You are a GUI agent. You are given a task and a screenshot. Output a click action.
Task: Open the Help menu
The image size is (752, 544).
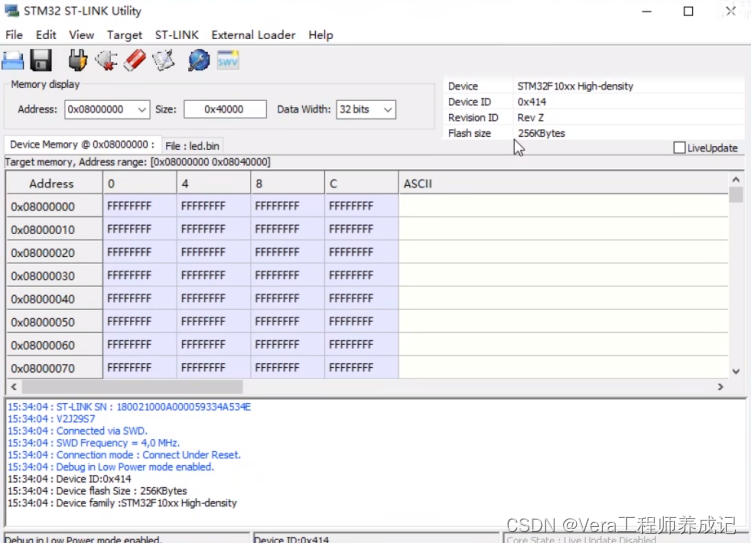click(x=320, y=35)
